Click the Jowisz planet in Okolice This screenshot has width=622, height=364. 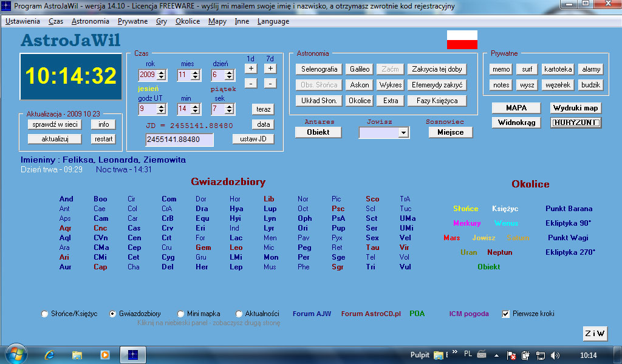[x=484, y=238]
